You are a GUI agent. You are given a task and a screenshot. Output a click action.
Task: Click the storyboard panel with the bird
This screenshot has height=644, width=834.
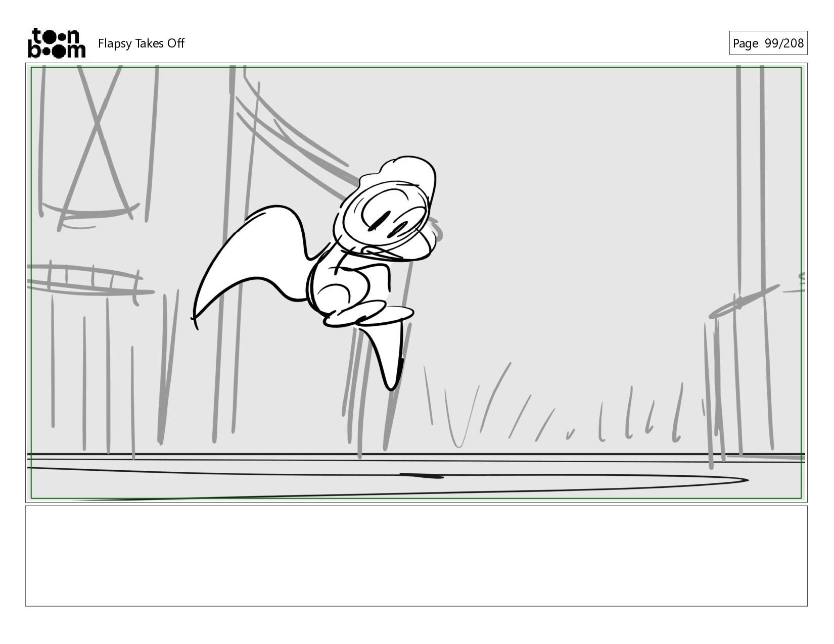click(416, 283)
